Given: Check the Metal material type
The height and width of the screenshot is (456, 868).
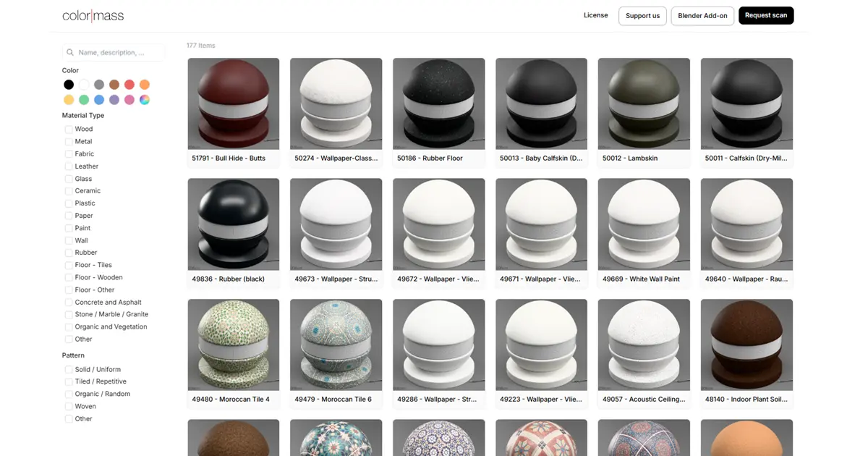Looking at the screenshot, I should point(69,142).
